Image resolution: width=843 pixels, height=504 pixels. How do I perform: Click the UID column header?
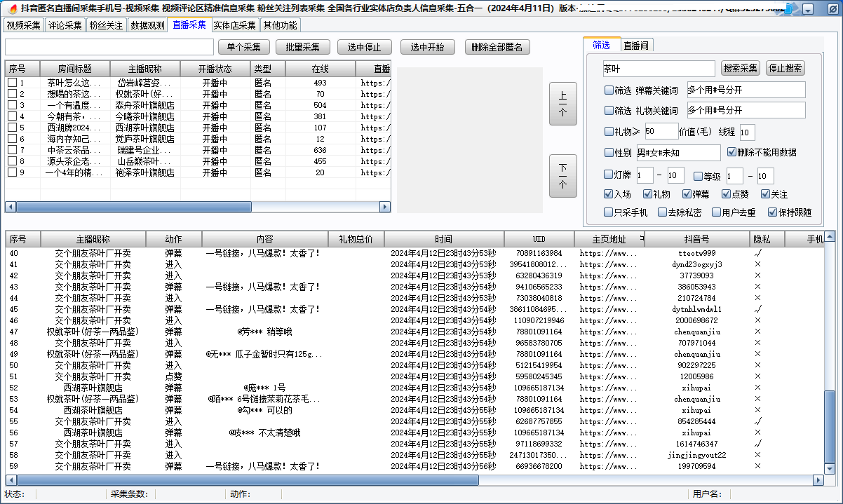tap(539, 239)
